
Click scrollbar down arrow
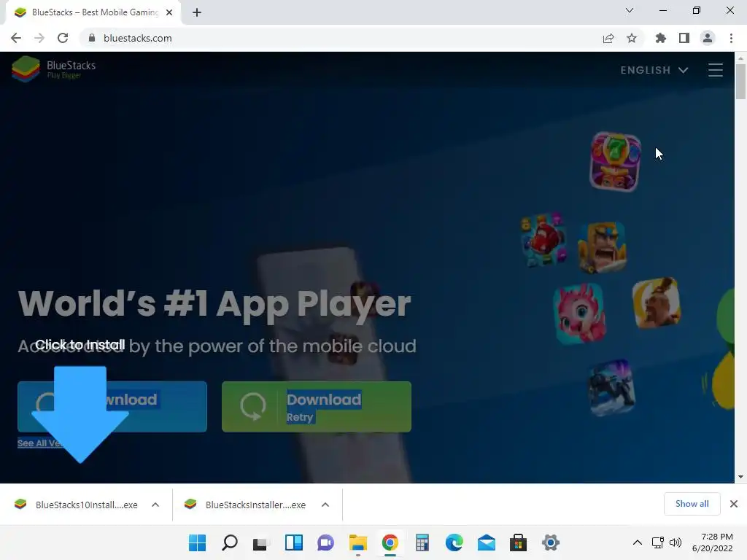coord(740,477)
